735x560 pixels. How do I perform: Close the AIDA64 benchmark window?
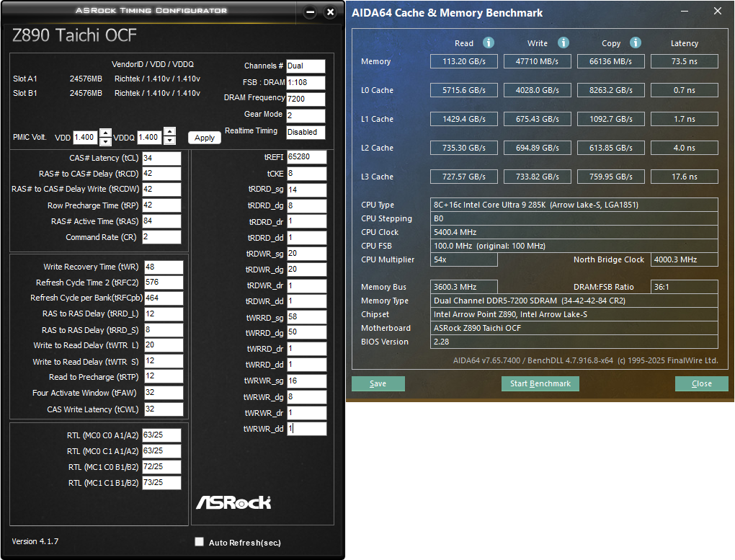(x=718, y=11)
